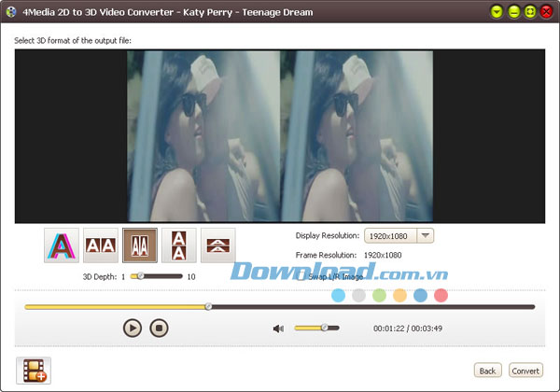Open the Display Resolution dropdown arrow
The height and width of the screenshot is (392, 560).
click(x=425, y=235)
